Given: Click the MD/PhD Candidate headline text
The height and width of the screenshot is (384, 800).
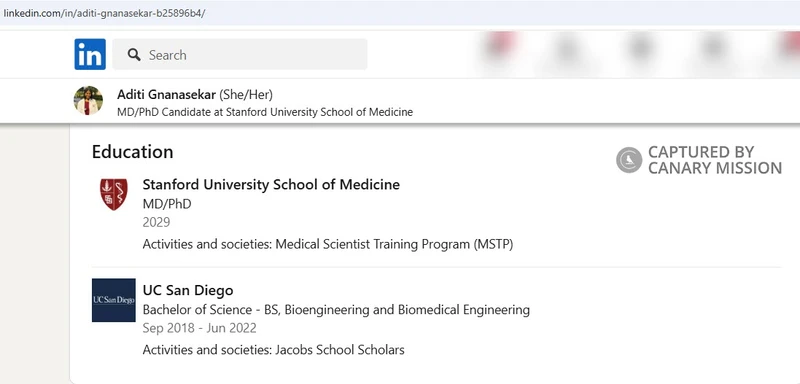Looking at the screenshot, I should (265, 112).
